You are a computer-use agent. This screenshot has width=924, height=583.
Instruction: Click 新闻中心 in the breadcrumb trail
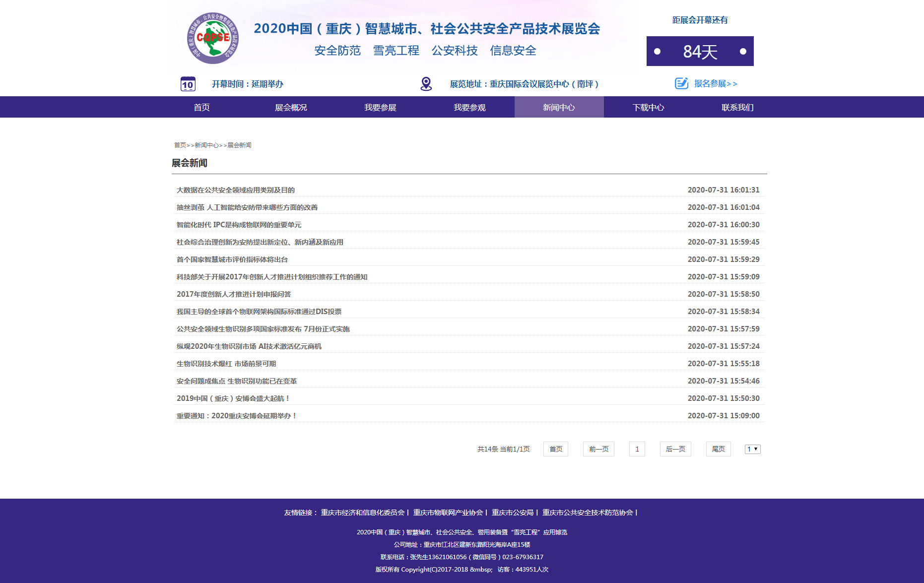click(x=206, y=145)
